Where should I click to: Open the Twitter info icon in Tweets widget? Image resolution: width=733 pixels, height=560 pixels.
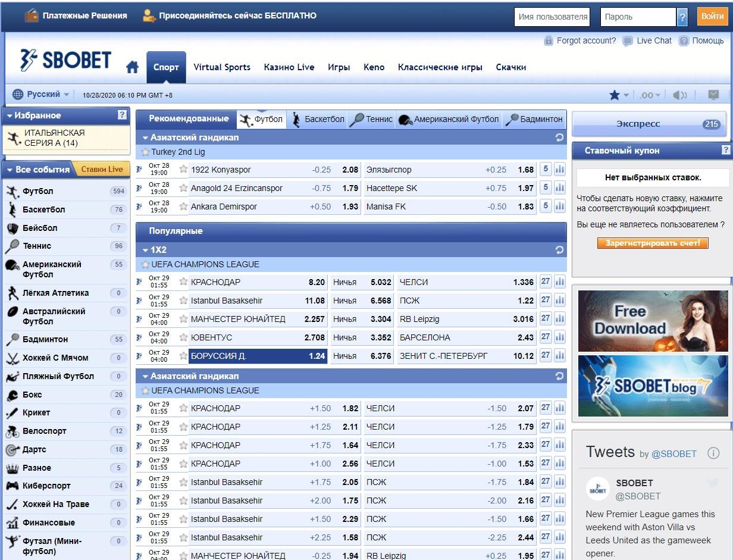(713, 453)
